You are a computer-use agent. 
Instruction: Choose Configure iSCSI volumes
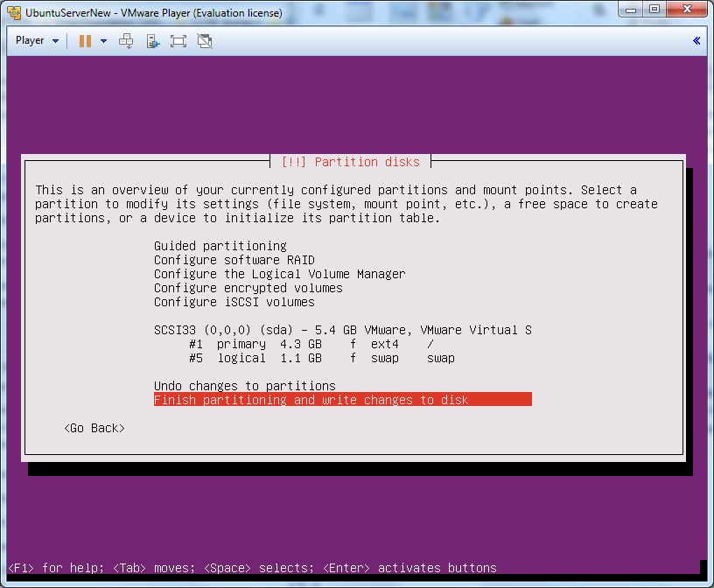tap(234, 302)
